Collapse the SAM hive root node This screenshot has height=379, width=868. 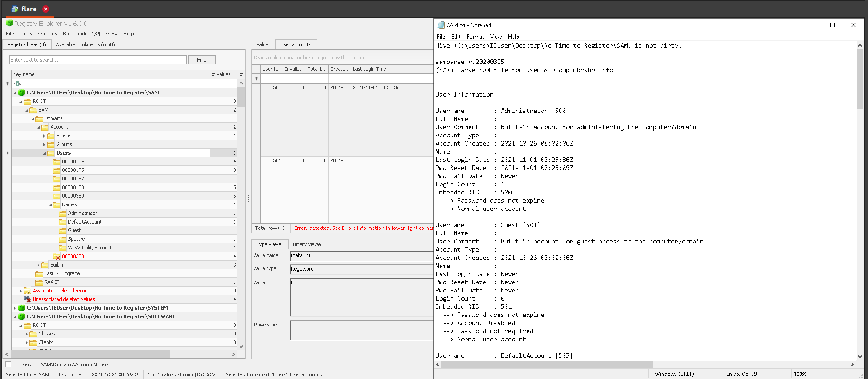click(15, 92)
